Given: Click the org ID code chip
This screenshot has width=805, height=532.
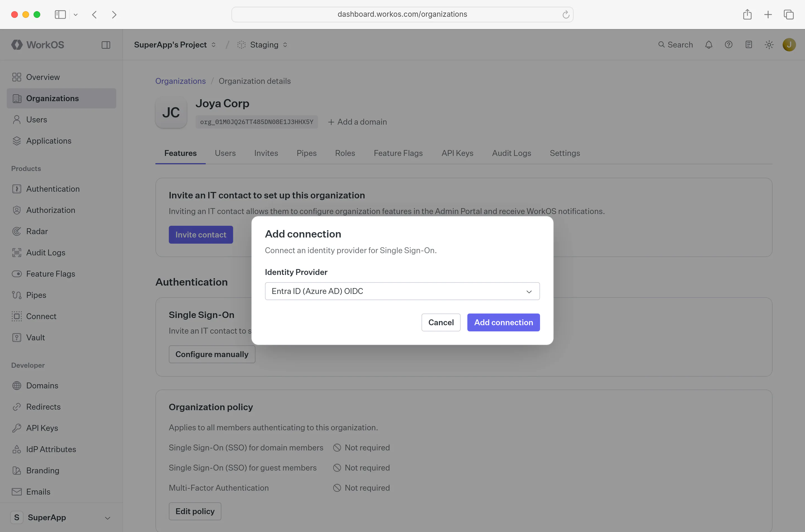Looking at the screenshot, I should click(x=257, y=122).
